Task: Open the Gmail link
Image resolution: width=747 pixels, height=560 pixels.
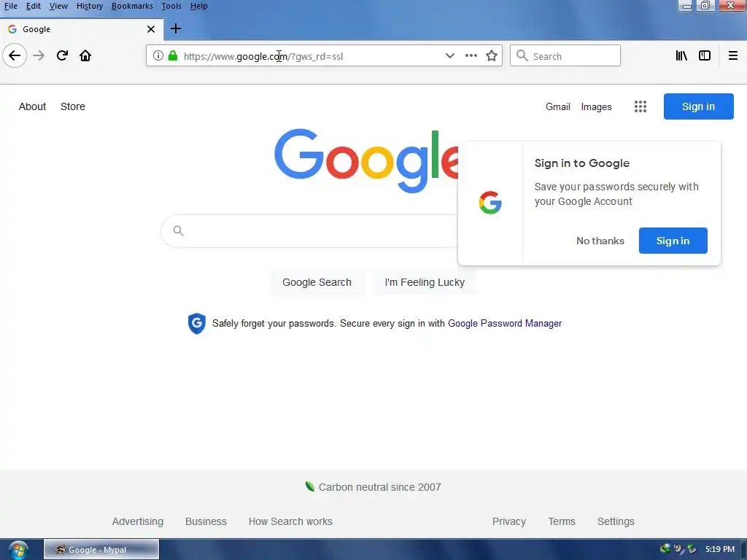Action: 558,106
